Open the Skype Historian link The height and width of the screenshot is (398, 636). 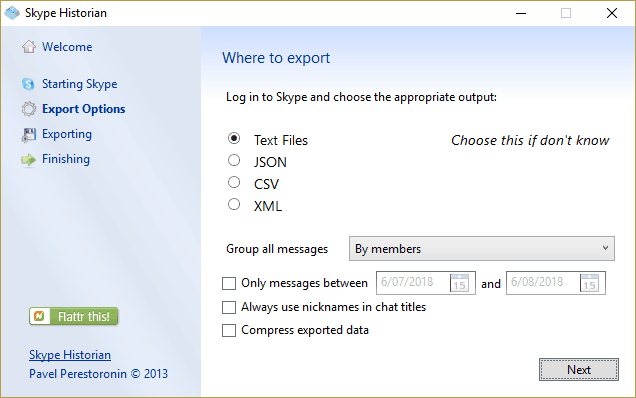[70, 355]
